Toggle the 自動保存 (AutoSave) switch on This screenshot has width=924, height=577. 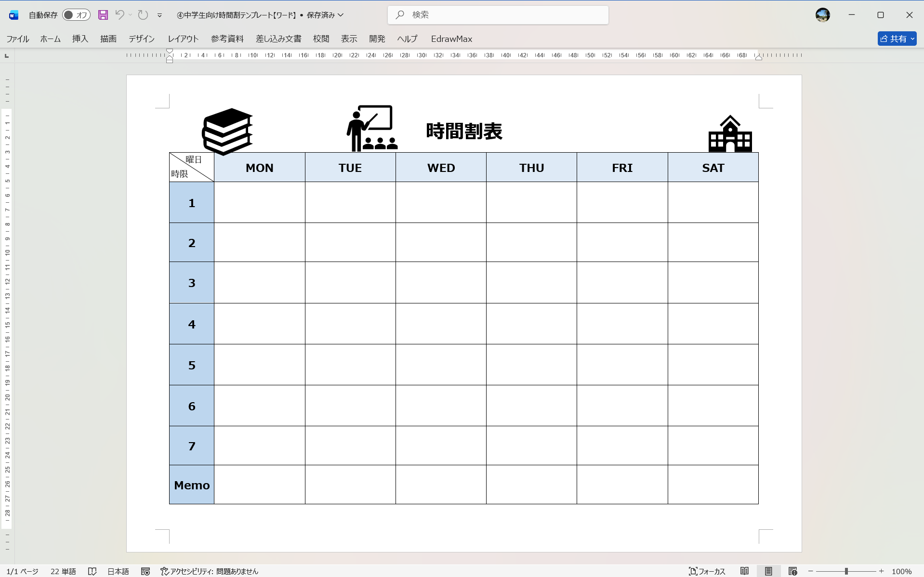click(76, 15)
